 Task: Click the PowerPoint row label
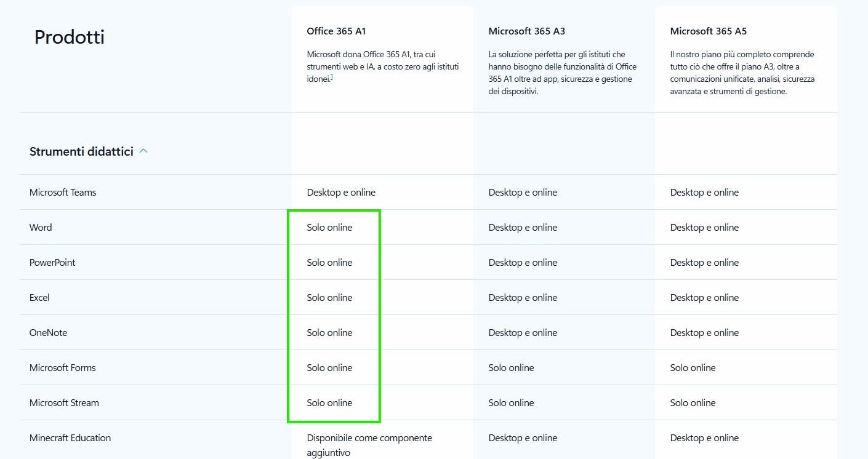pos(52,263)
